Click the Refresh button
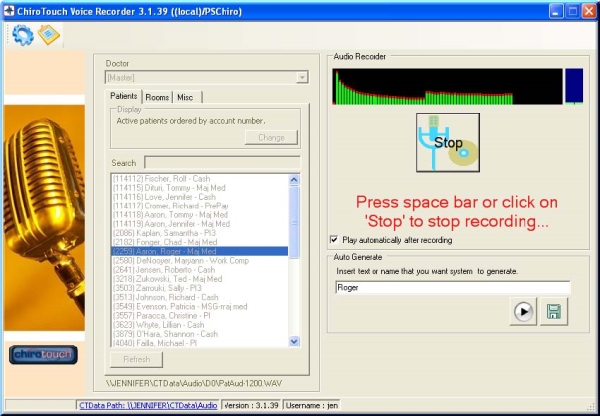This screenshot has width=600, height=416. (135, 359)
